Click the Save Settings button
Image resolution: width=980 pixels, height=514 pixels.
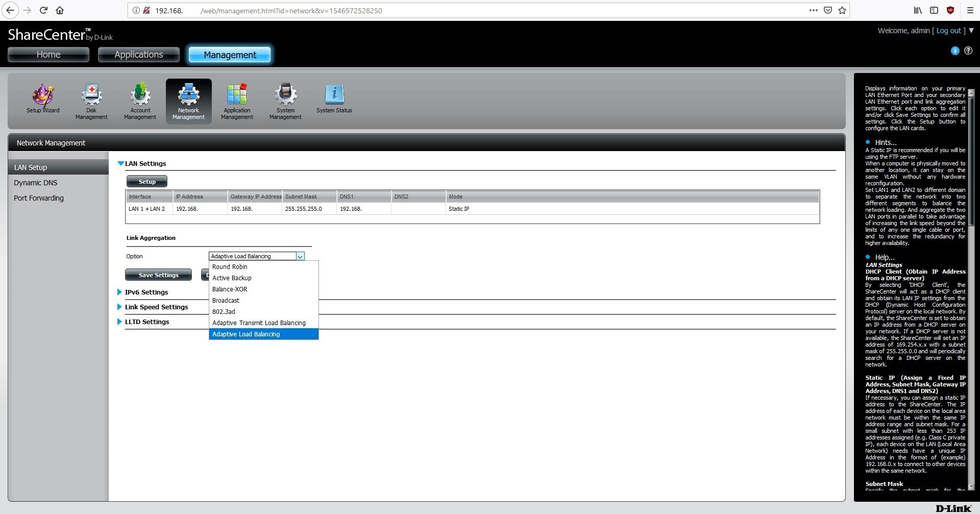coord(158,275)
